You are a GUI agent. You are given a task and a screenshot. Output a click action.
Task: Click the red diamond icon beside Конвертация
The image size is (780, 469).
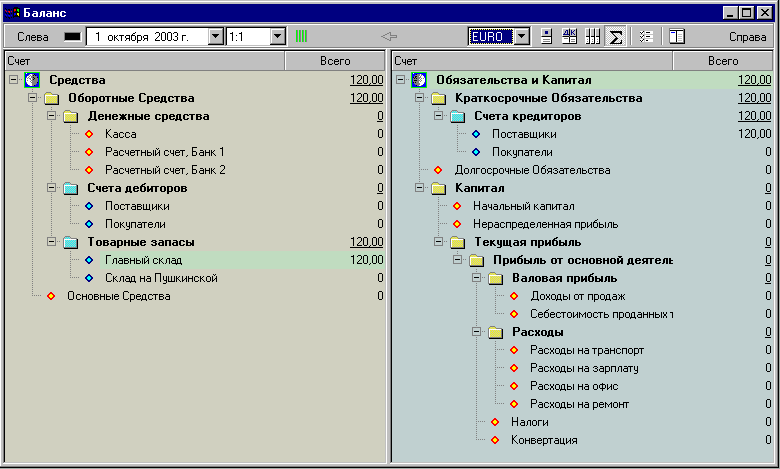(495, 440)
